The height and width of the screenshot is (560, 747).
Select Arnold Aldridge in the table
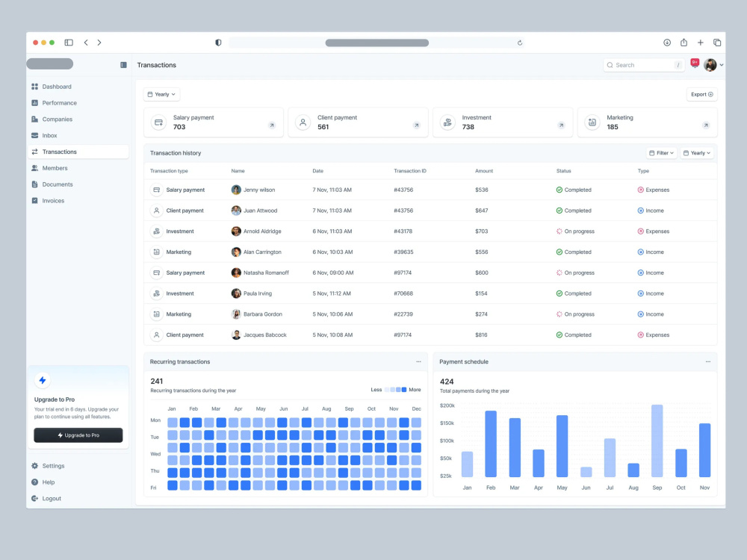click(x=262, y=231)
